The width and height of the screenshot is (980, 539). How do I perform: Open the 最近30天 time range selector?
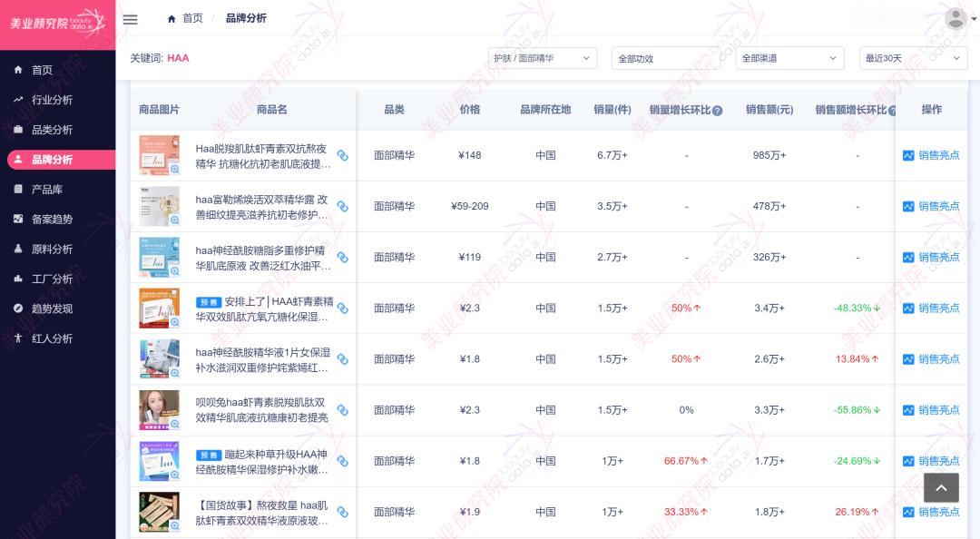coord(912,57)
